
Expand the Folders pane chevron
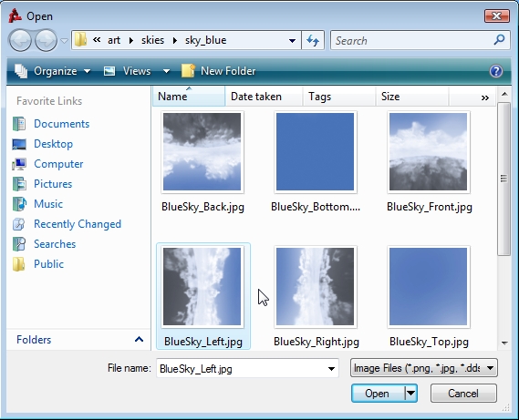pyautogui.click(x=139, y=339)
